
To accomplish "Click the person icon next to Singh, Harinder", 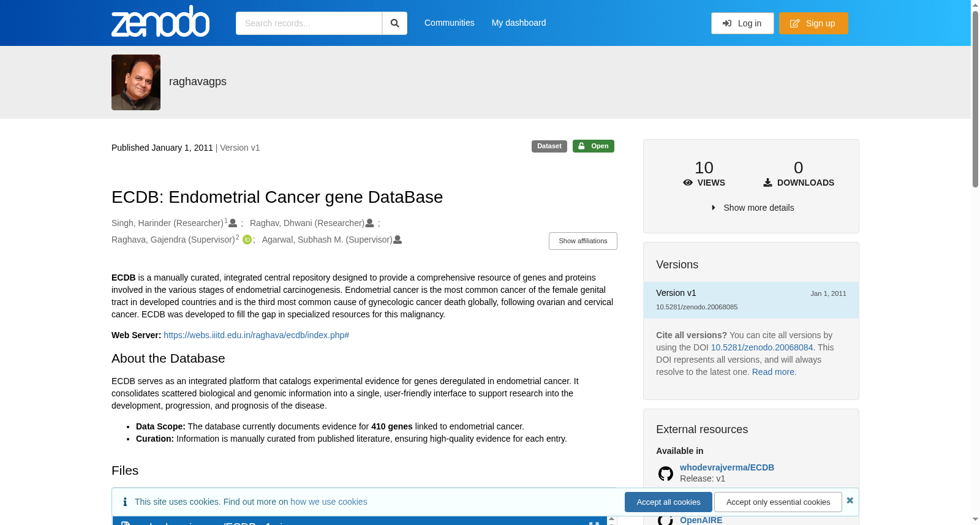I will pyautogui.click(x=233, y=223).
